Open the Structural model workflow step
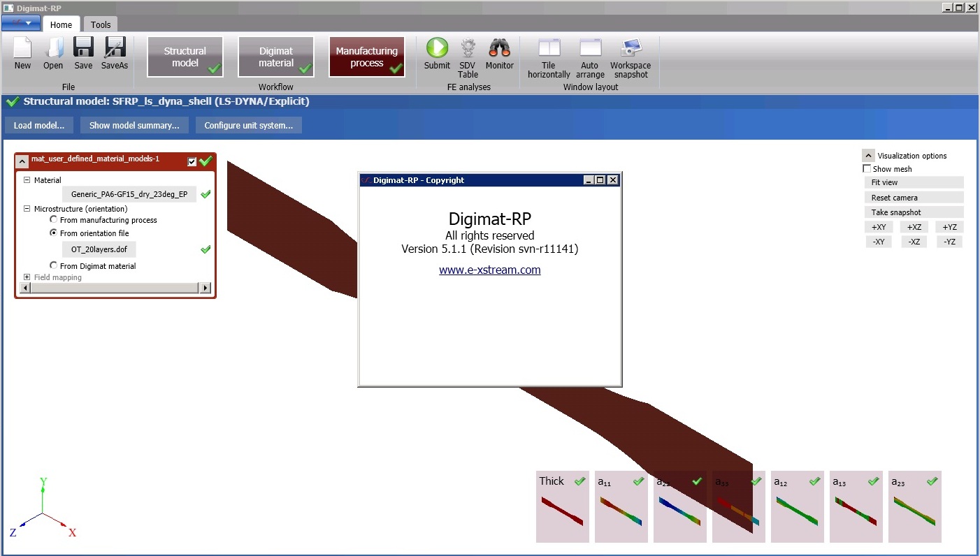 pyautogui.click(x=185, y=57)
